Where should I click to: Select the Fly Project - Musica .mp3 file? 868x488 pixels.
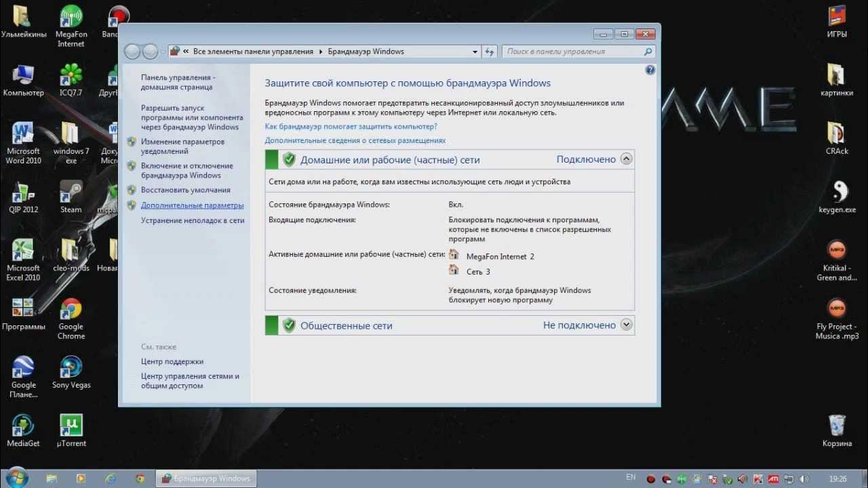837,319
